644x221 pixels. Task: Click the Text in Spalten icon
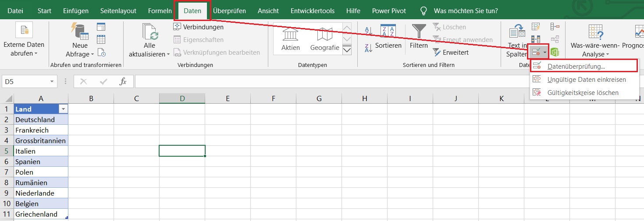coord(517,31)
